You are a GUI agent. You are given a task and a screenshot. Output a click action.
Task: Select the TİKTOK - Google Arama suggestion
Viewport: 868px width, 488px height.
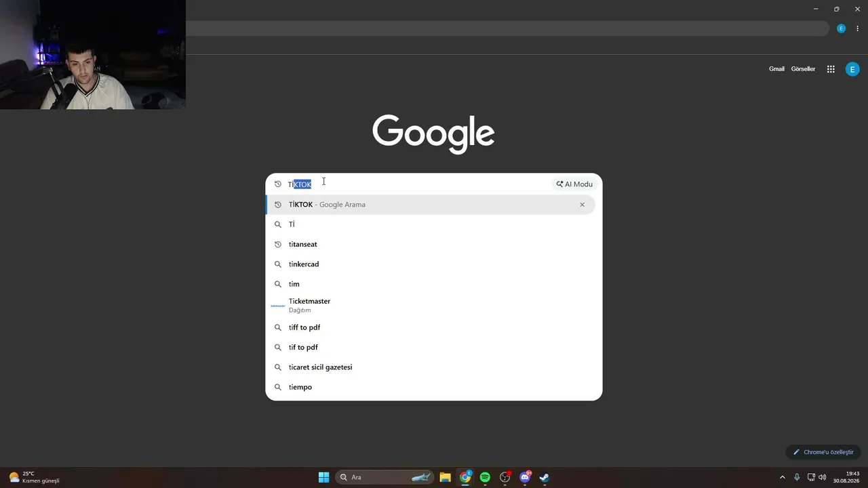click(x=431, y=205)
